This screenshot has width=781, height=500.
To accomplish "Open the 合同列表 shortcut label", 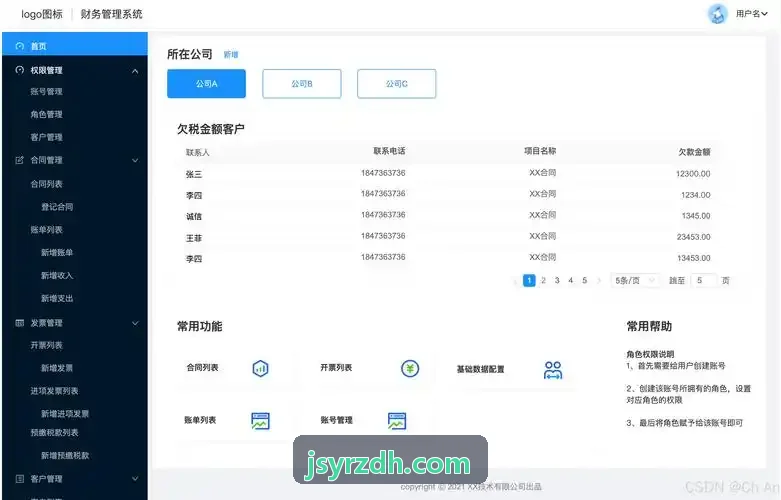I will [202, 368].
